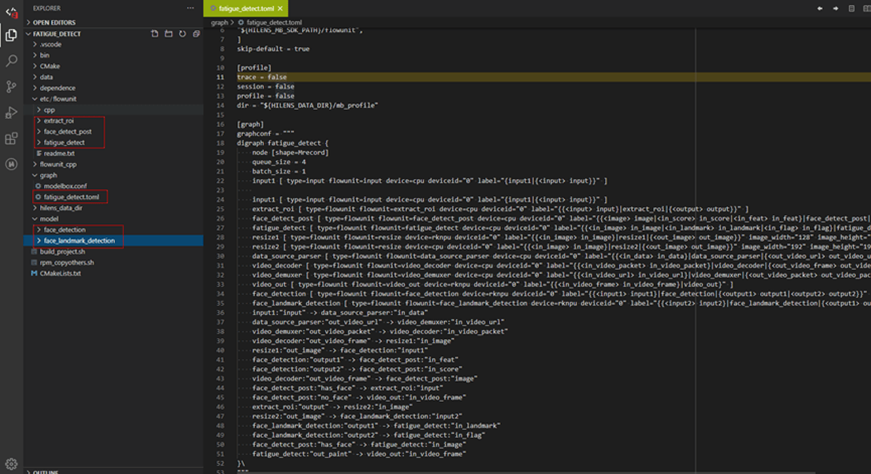Click the graph breadcrumb item

click(219, 21)
